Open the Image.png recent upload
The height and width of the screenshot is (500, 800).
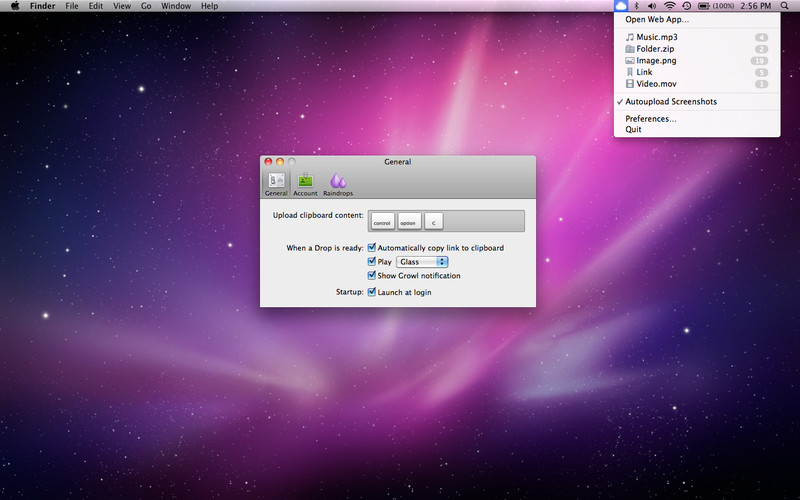tap(657, 60)
